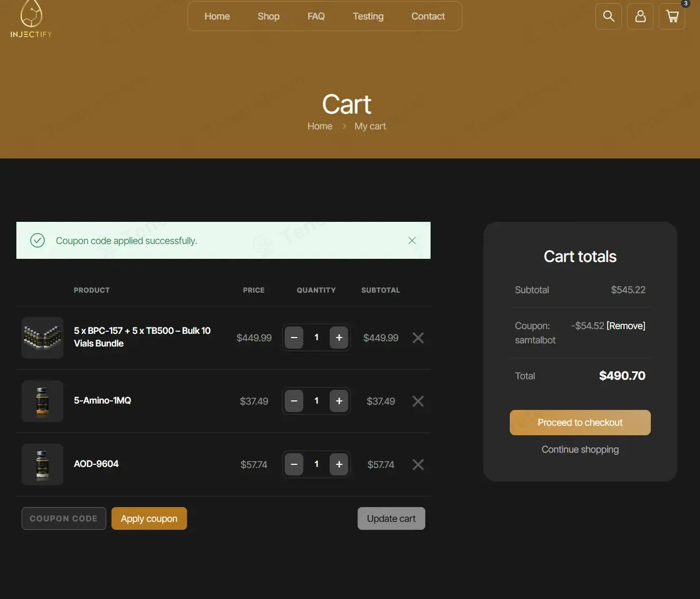Viewport: 700px width, 599px height.
Task: Open the AOD-9604 product name link
Action: (x=96, y=464)
